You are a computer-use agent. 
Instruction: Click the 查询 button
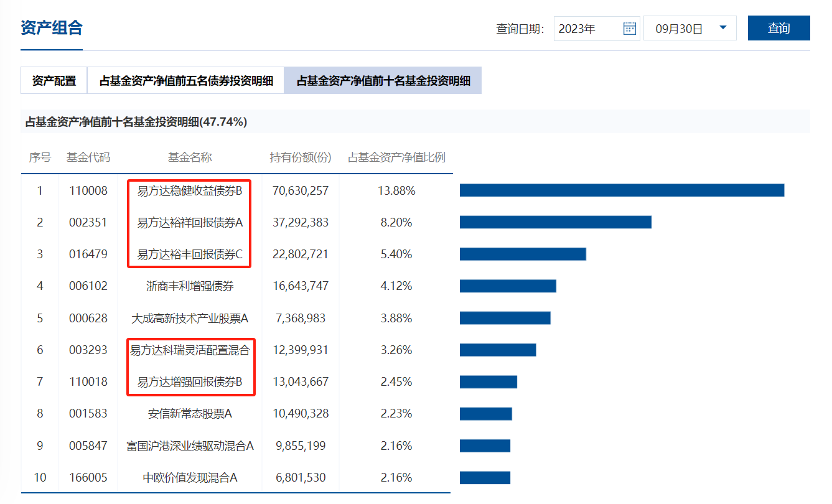778,28
